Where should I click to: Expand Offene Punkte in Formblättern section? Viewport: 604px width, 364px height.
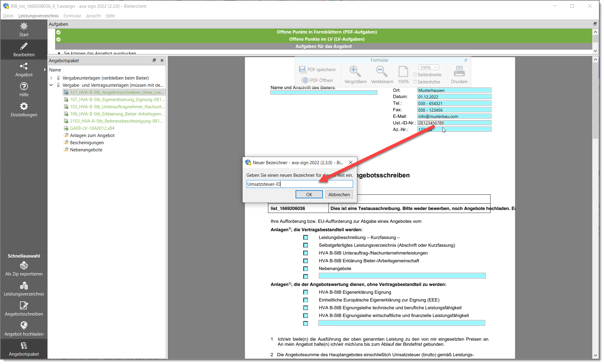point(323,32)
